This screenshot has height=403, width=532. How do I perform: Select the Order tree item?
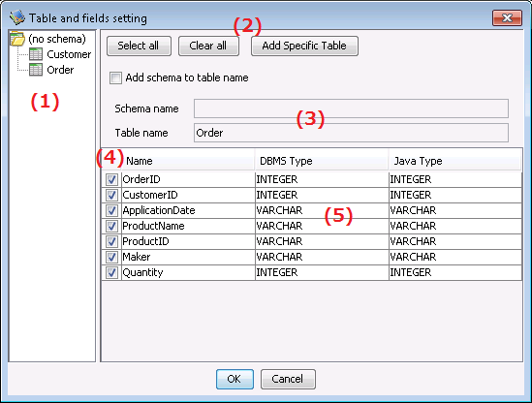(60, 70)
